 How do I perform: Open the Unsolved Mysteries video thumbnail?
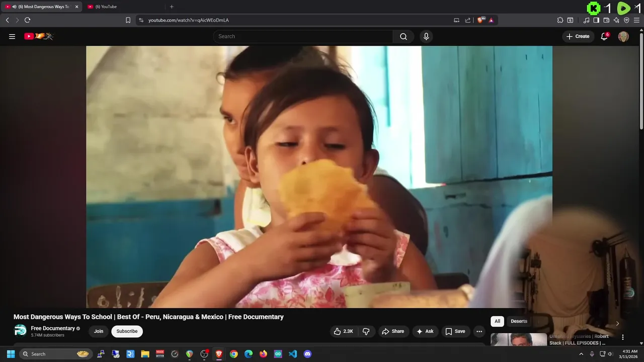(x=519, y=339)
